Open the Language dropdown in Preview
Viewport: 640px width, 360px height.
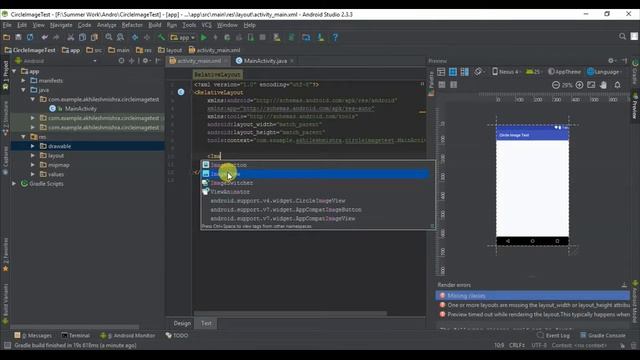604,72
